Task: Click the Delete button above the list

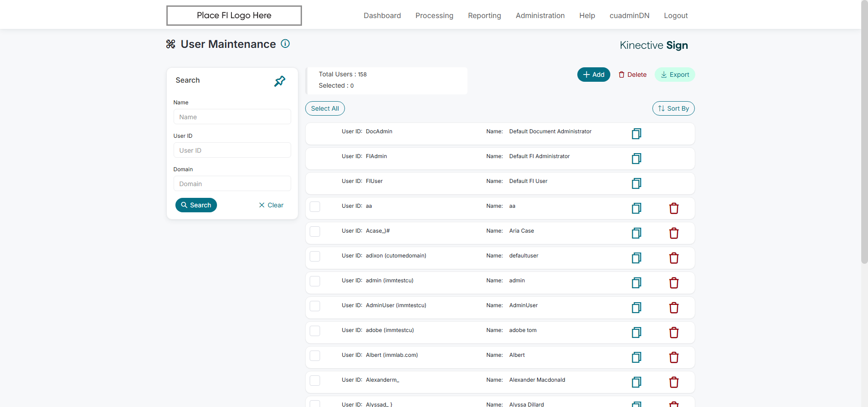Action: (632, 75)
